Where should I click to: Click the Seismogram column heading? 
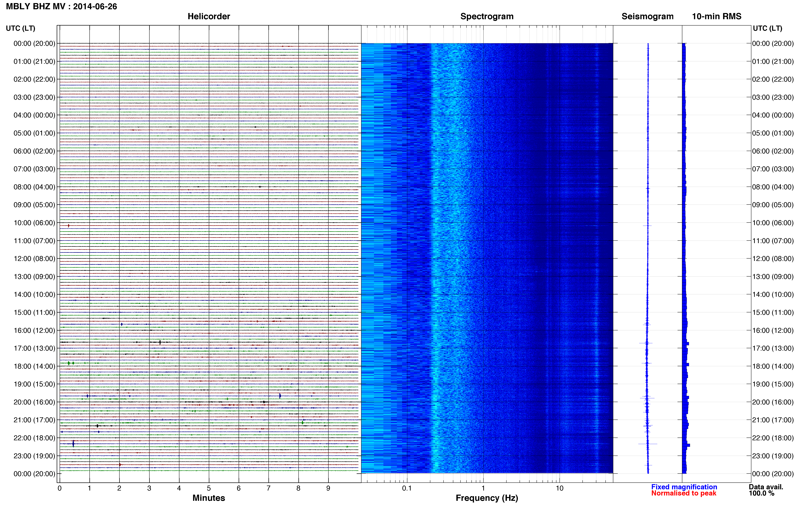point(648,16)
